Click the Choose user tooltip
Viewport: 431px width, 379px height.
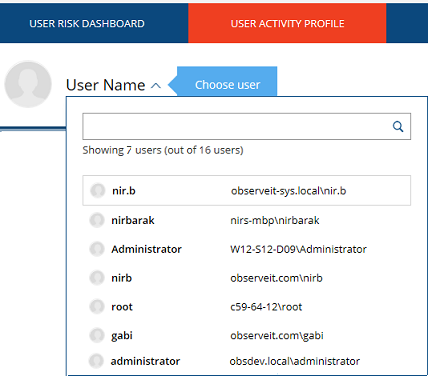[223, 84]
